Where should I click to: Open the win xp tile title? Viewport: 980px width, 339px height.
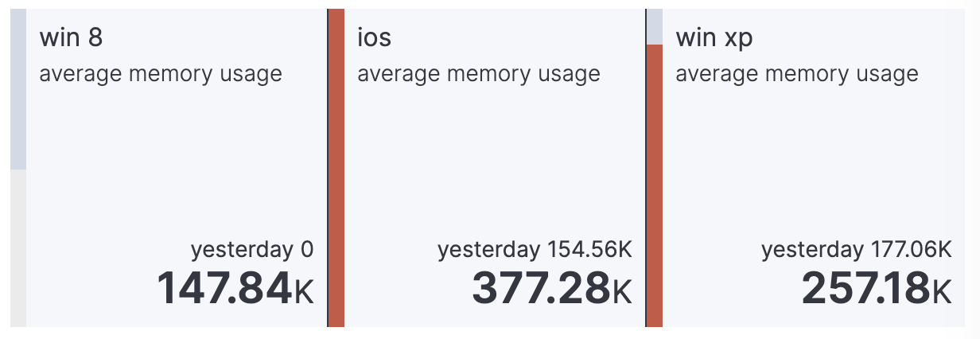pyautogui.click(x=714, y=37)
